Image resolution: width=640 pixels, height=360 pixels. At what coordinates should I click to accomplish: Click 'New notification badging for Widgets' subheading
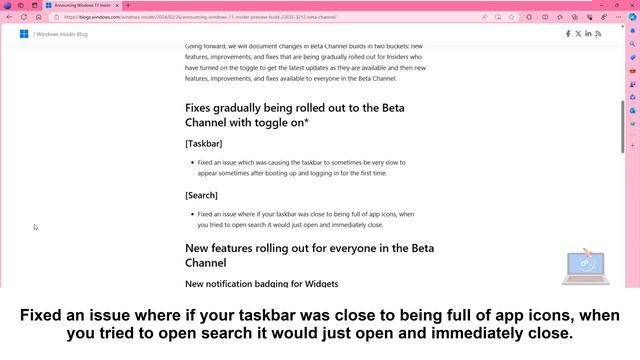262,283
